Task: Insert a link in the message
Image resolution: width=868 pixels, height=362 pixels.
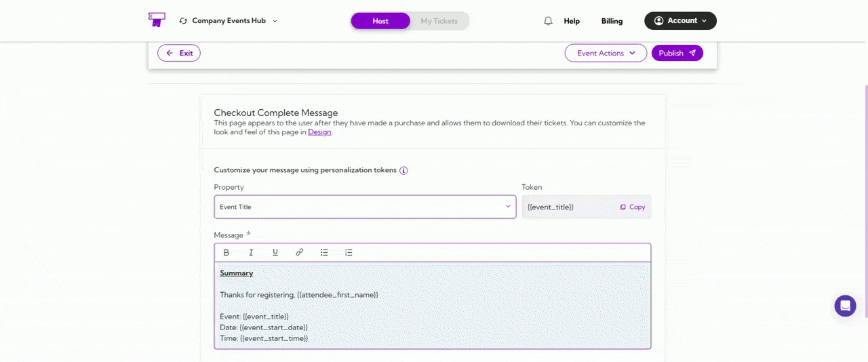Action: click(300, 252)
